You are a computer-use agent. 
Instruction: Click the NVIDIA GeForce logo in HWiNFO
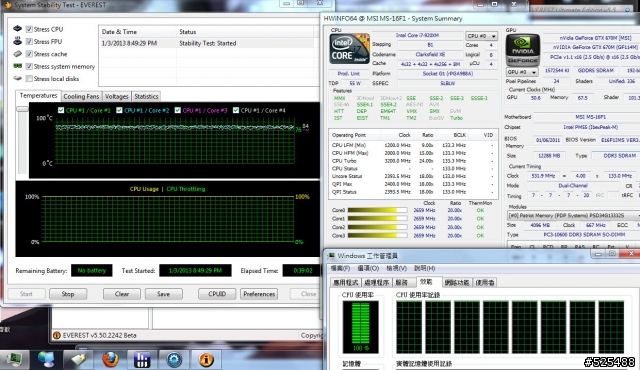click(x=522, y=50)
